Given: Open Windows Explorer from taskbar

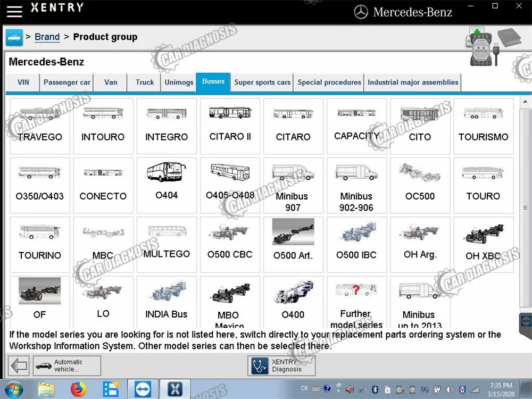Looking at the screenshot, I should coord(46,389).
